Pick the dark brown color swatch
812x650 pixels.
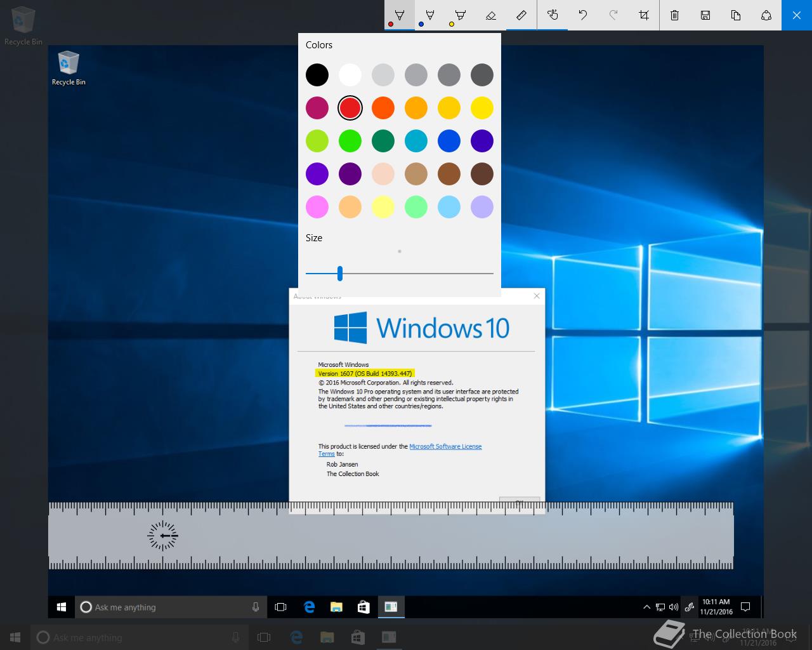pos(482,174)
